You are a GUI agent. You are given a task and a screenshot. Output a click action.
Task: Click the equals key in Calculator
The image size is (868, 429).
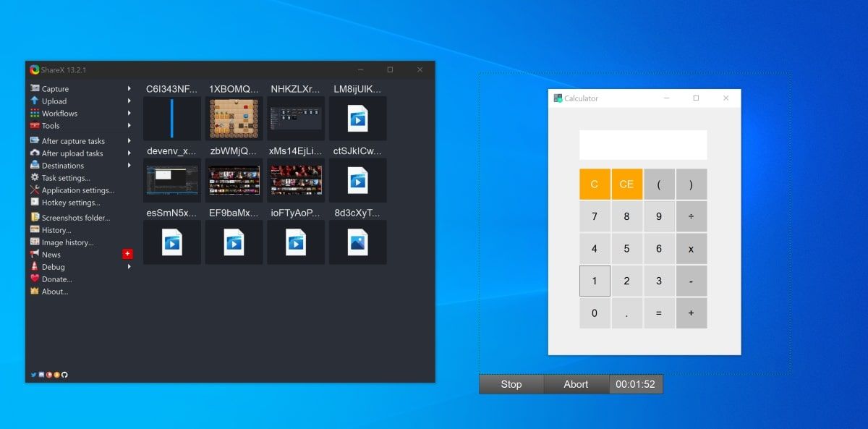coord(659,313)
